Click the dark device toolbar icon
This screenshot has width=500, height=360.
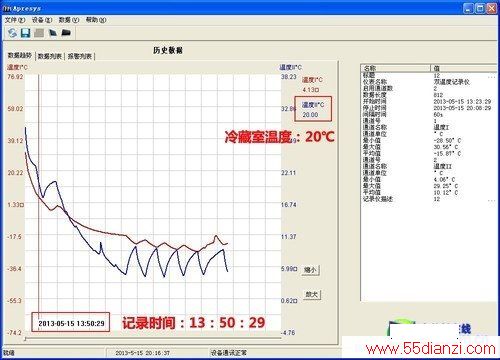click(53, 33)
